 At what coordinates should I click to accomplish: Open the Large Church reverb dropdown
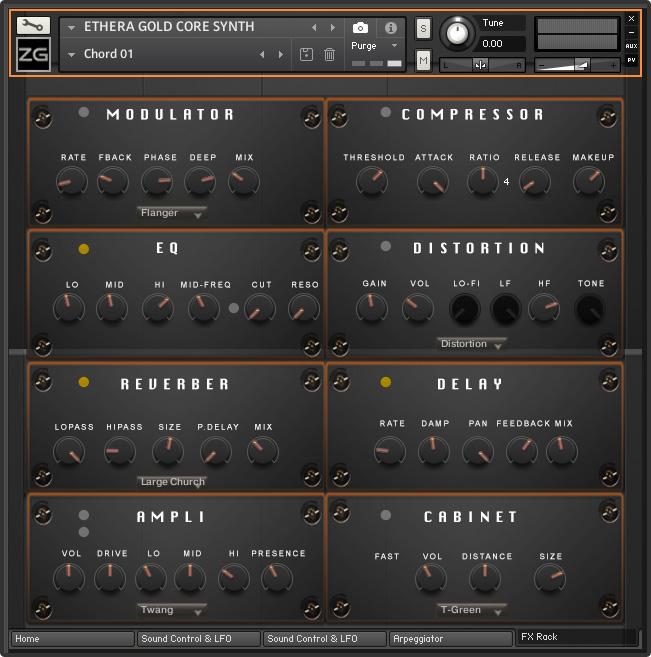172,482
